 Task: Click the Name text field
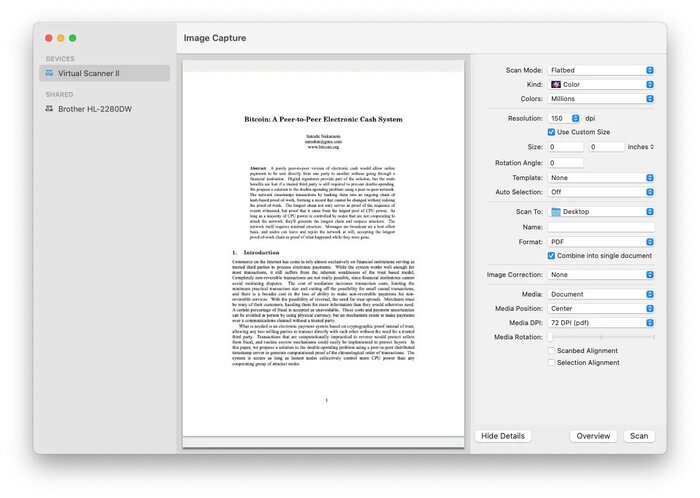(600, 227)
